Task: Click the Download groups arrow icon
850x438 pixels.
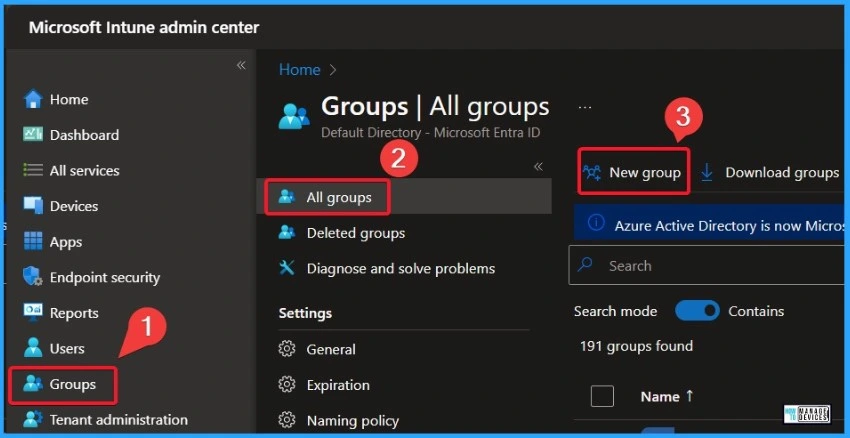Action: point(707,172)
